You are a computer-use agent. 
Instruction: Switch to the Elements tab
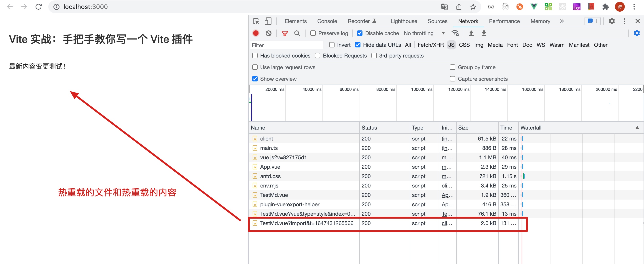pos(295,21)
